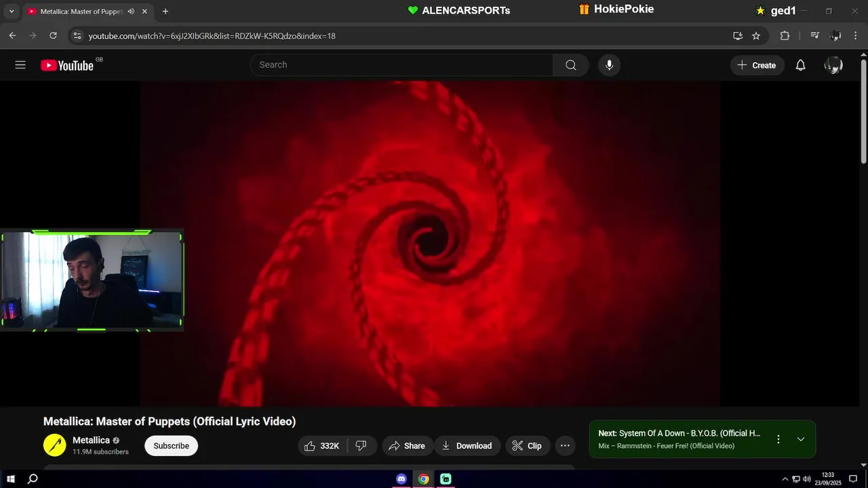The width and height of the screenshot is (868, 488).
Task: Dislike the video with thumbs-down
Action: pyautogui.click(x=361, y=446)
